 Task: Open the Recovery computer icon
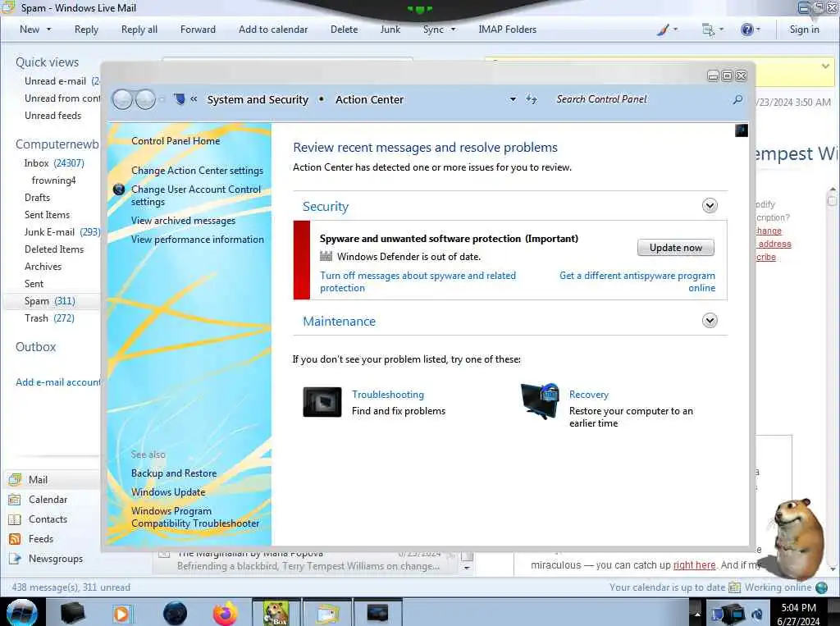540,401
